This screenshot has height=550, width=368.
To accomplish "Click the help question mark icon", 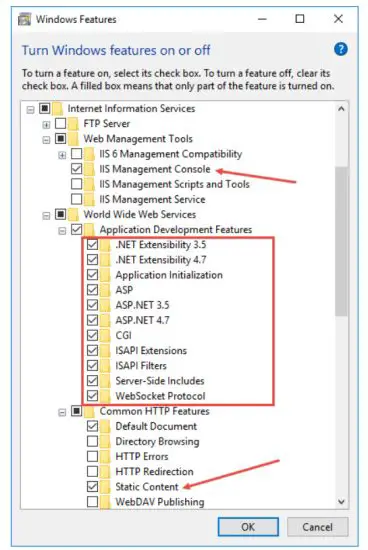I will [341, 49].
